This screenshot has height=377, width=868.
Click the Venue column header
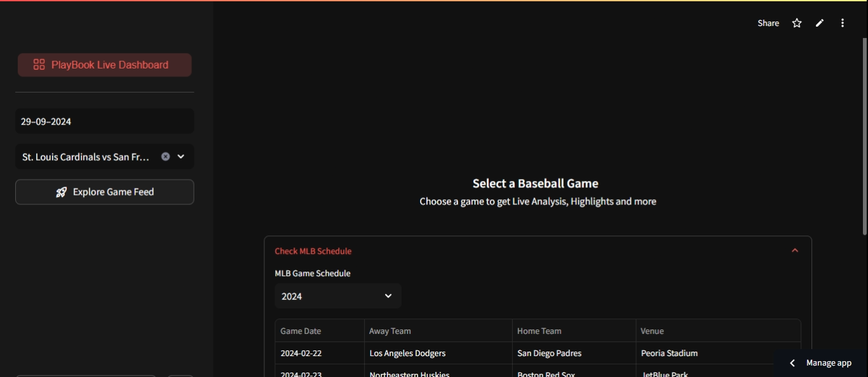[x=718, y=331]
